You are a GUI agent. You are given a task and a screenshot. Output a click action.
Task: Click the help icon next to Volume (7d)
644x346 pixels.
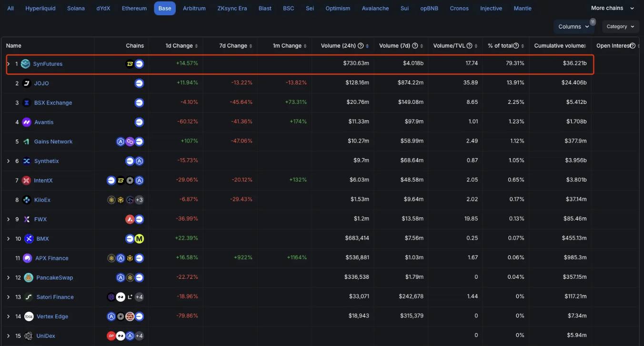(x=415, y=46)
